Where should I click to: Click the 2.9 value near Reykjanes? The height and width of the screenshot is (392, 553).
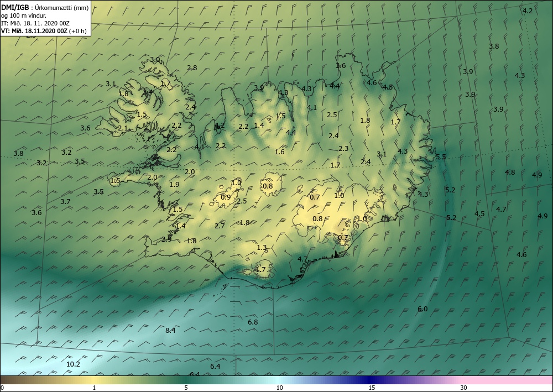pos(166,239)
